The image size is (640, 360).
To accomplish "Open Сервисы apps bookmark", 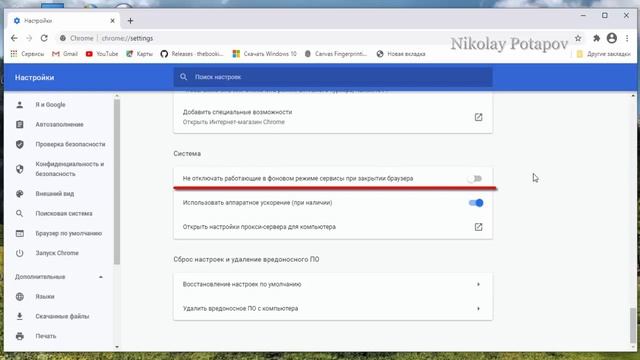I will 27,54.
